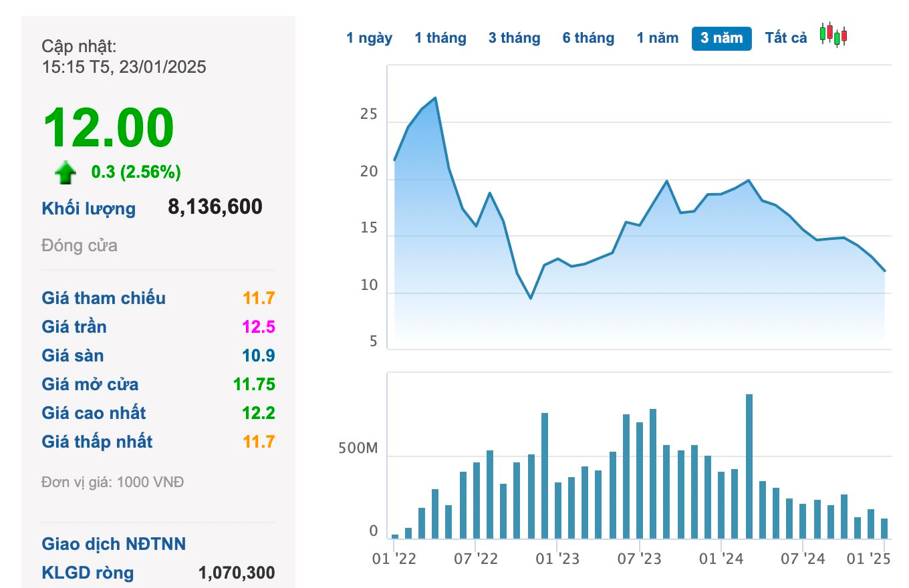Click the volume value 8,136,600
Image resolution: width=909 pixels, height=588 pixels.
pos(215,206)
